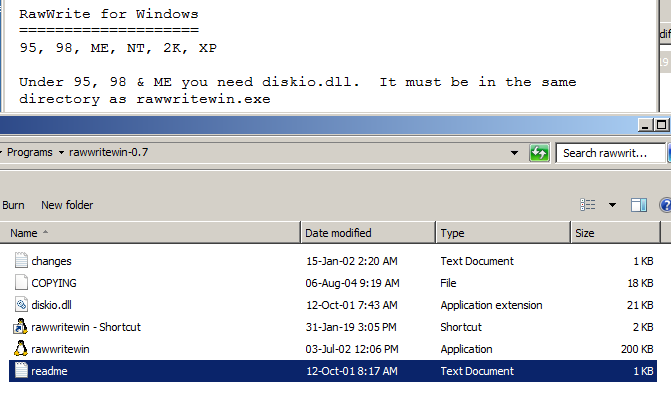Click the rawwritewin Shortcut penguin icon
This screenshot has width=671, height=400.
tap(20, 327)
